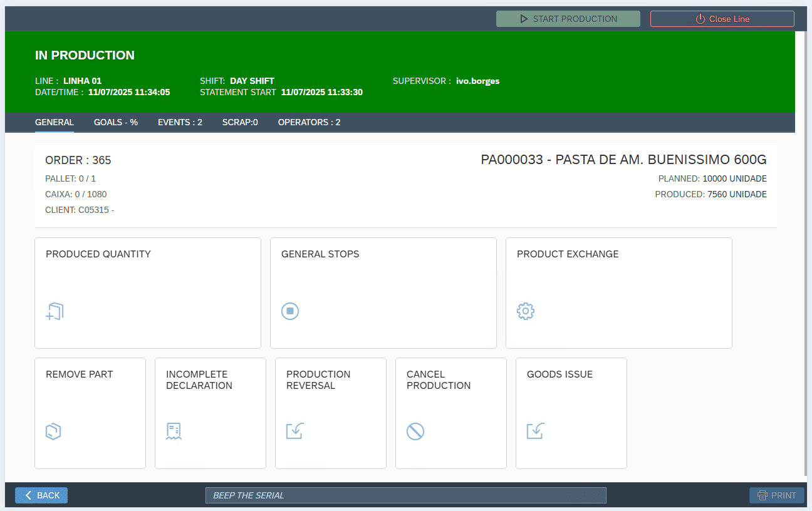Go back using the BACK button
812x511 pixels.
tap(41, 495)
